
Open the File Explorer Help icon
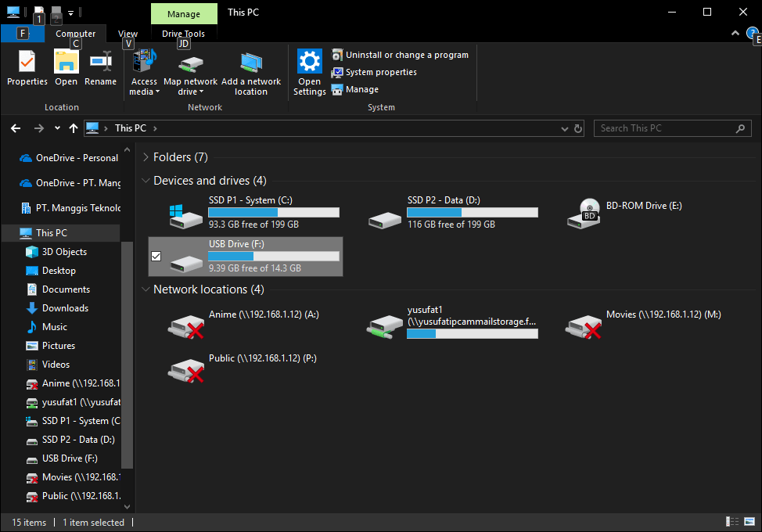point(753,34)
